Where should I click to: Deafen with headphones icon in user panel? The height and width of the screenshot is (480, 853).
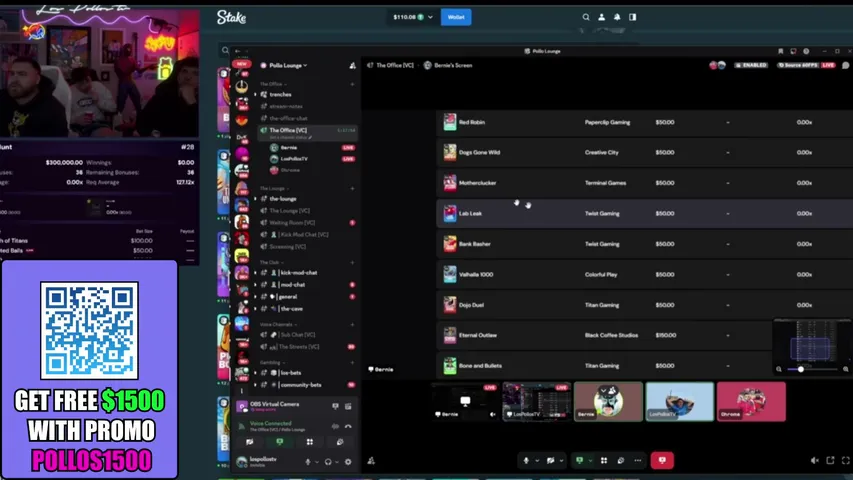(328, 462)
